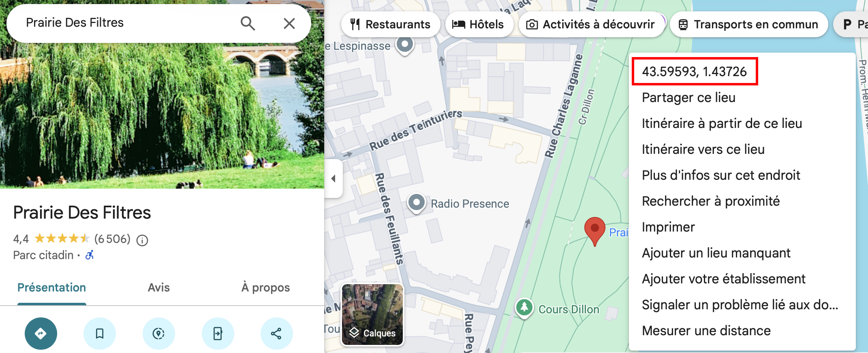Switch to the Avis tab

[159, 287]
